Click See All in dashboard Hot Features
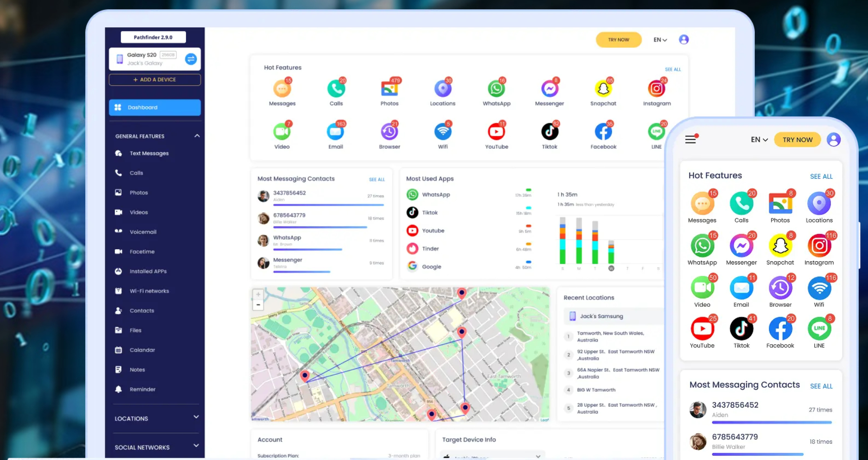 pos(673,69)
